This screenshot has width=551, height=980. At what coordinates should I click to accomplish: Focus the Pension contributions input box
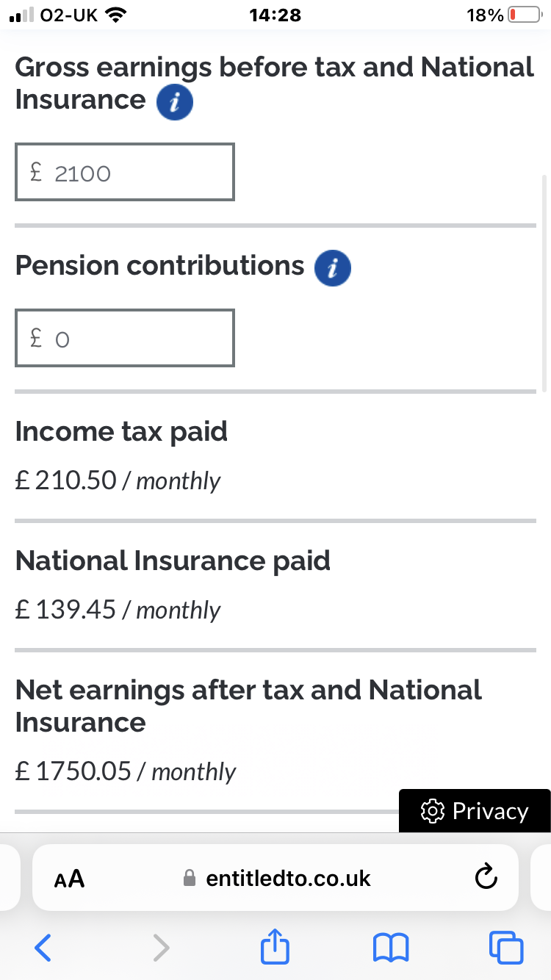[125, 338]
